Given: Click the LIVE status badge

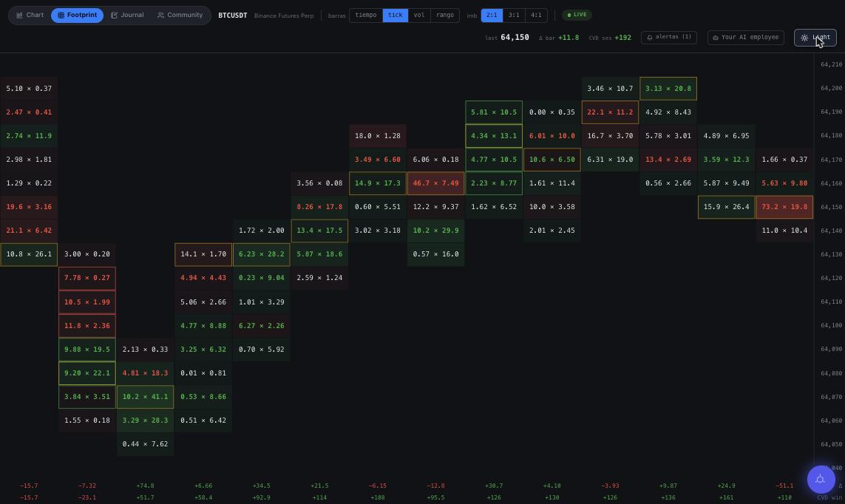Looking at the screenshot, I should coord(577,15).
